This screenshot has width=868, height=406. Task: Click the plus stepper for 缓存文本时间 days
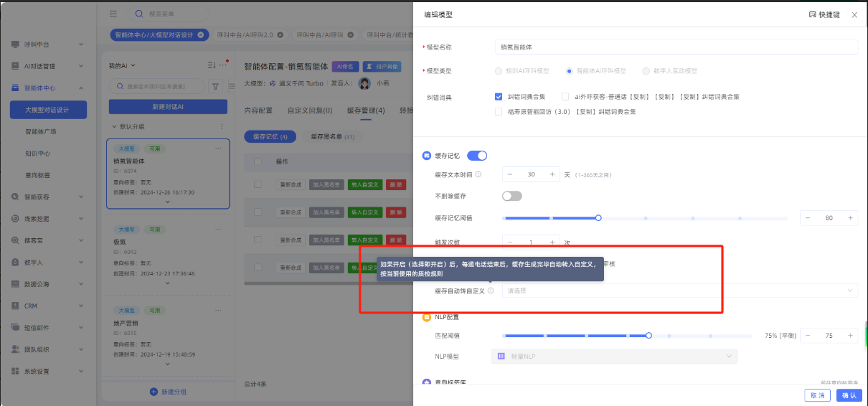(552, 174)
